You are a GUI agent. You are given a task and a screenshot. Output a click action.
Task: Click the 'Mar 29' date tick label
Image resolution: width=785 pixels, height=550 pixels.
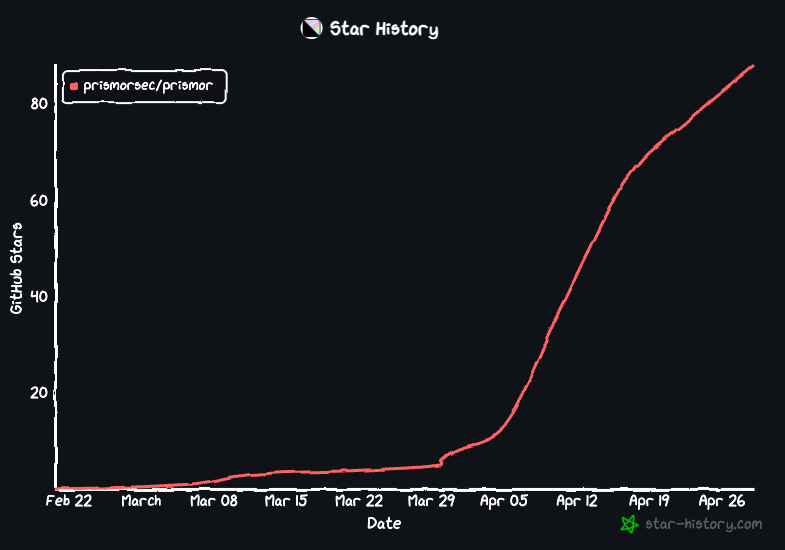[x=431, y=500]
